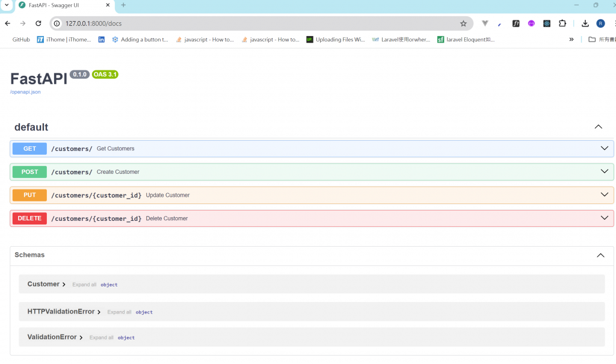Click the orange PUT method button
616x364 pixels.
click(29, 195)
